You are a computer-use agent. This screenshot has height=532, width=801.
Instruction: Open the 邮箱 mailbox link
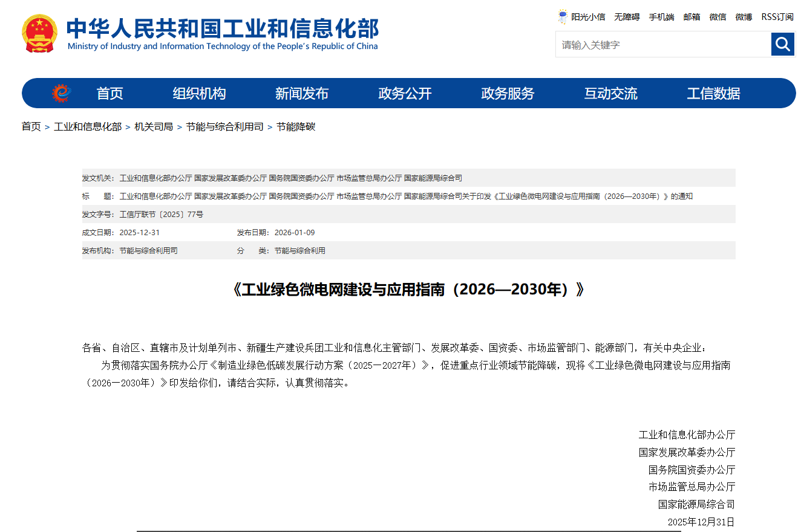pyautogui.click(x=691, y=17)
